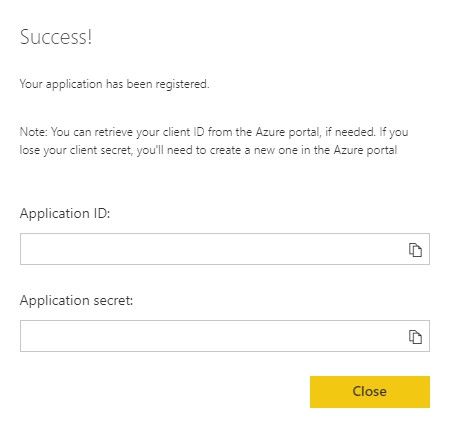Click the "Success!" heading

56,37
